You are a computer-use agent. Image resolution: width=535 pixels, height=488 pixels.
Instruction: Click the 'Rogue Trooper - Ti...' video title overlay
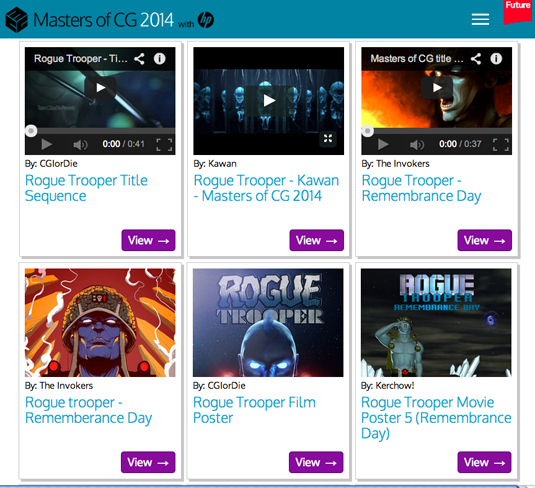[81, 59]
